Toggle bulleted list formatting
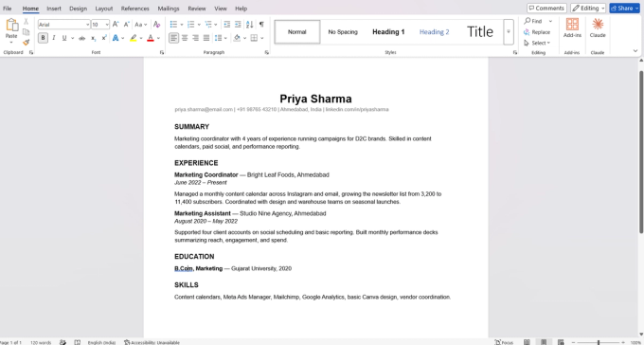This screenshot has height=345, width=644. click(x=173, y=25)
